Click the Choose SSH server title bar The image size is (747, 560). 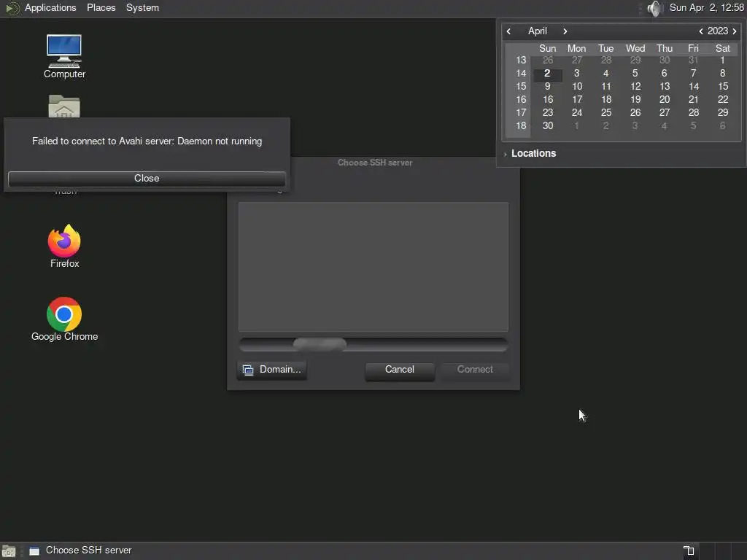coord(374,163)
